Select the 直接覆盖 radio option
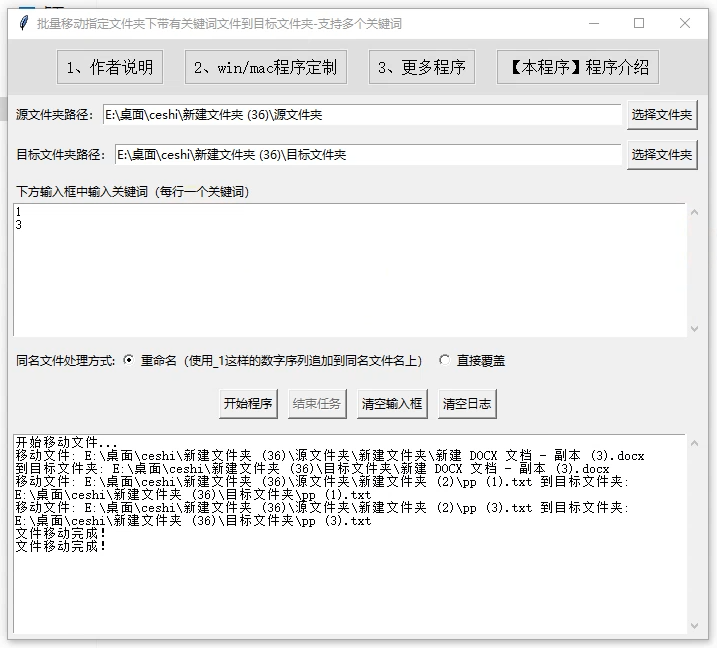717x648 pixels. point(444,360)
